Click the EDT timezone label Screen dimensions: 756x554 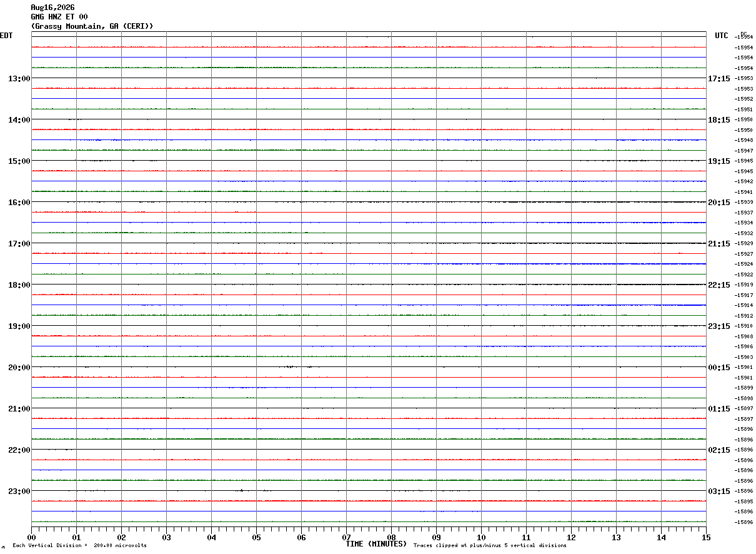coord(6,36)
